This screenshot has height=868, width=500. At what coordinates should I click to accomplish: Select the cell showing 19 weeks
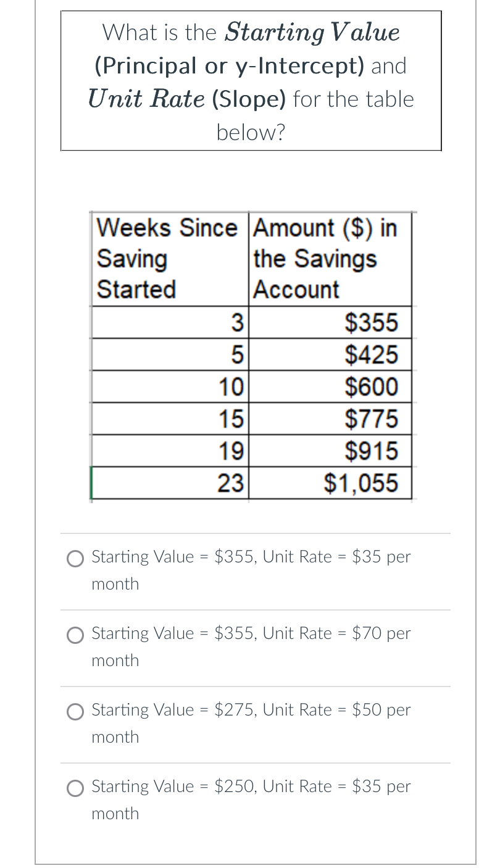pyautogui.click(x=170, y=451)
